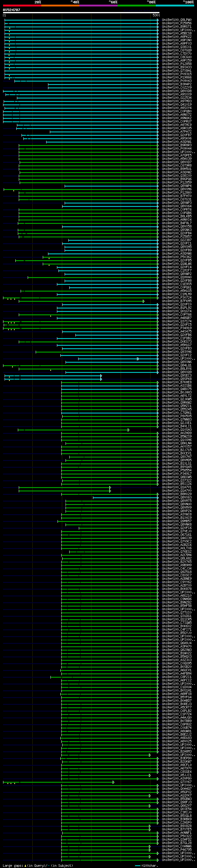The height and width of the screenshot is (868, 197).
Task: Select the UniRef100_Q8VXM6 label
Action: pyautogui.click(x=176, y=189)
